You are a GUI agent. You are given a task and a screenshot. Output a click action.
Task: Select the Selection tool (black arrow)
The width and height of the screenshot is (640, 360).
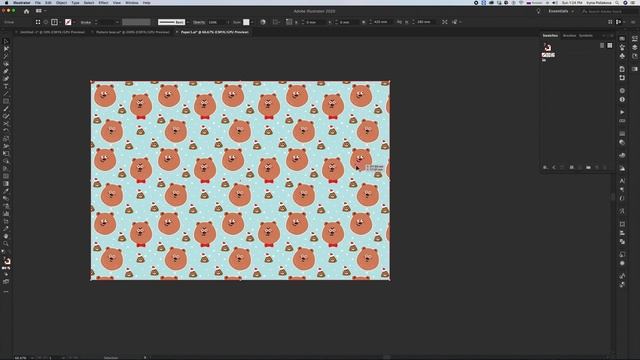[x=6, y=41]
